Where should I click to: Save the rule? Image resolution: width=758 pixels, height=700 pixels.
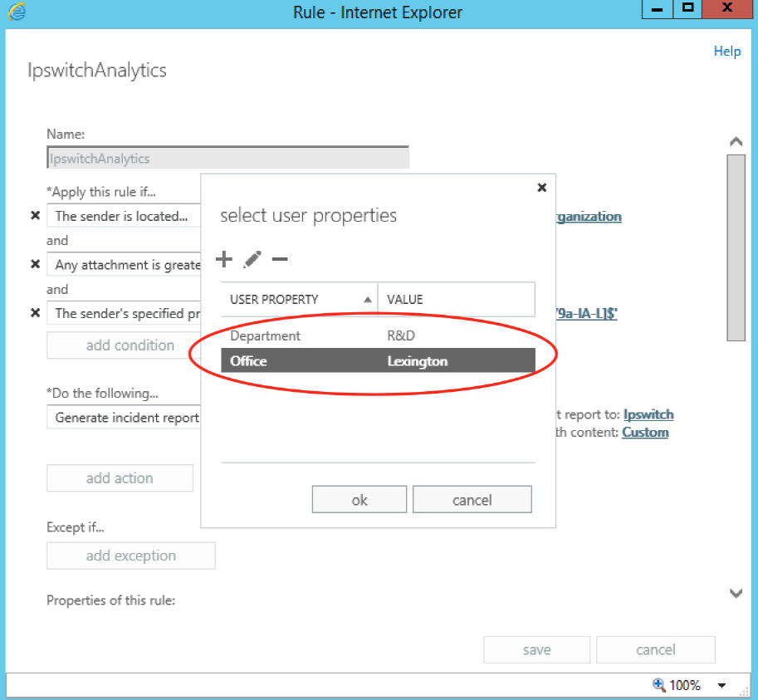(536, 649)
